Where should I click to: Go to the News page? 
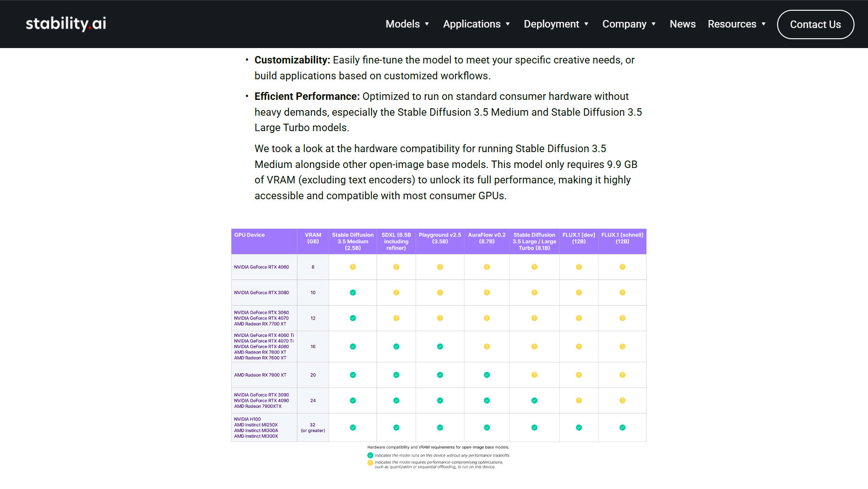682,24
